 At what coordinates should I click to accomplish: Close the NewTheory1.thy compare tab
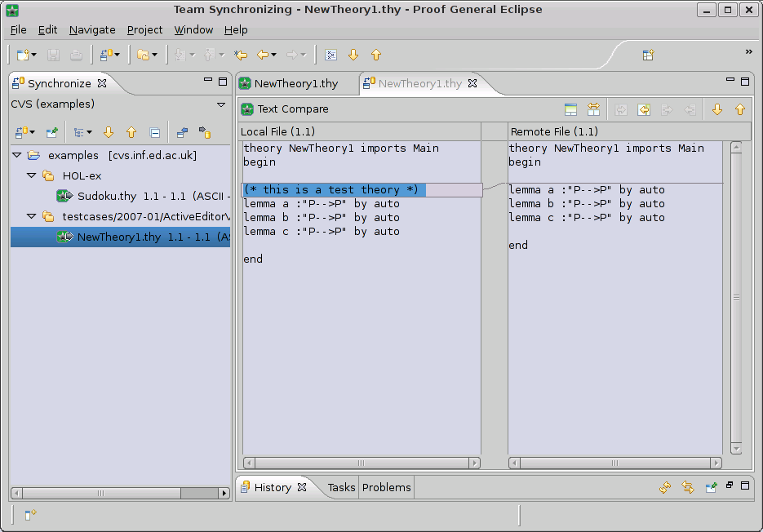pos(472,83)
